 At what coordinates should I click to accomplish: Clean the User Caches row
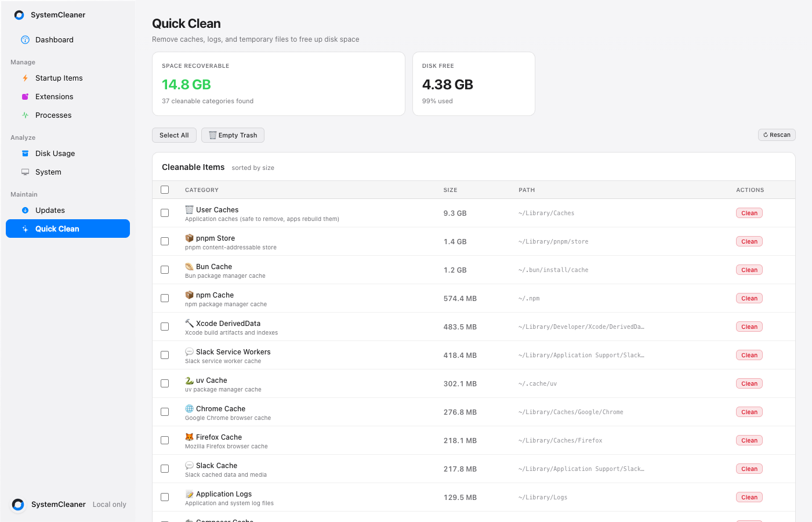[x=749, y=213]
